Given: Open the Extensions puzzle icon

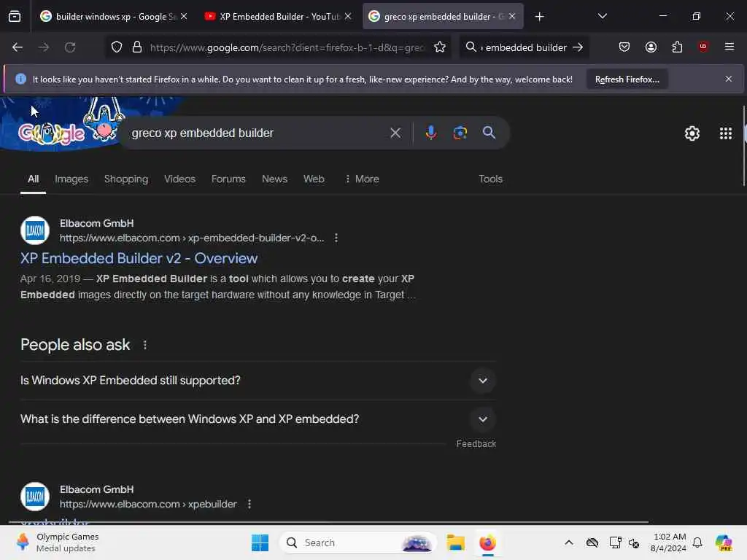Looking at the screenshot, I should [677, 47].
